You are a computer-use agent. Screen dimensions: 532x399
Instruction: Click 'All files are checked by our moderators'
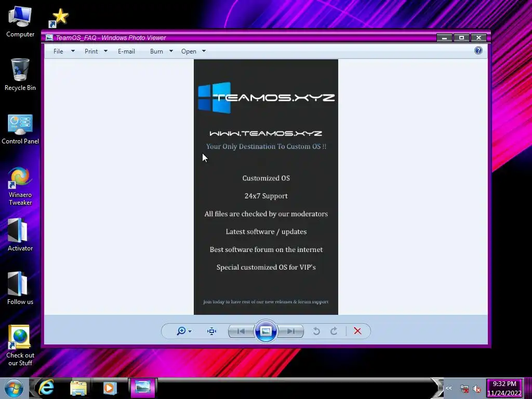266,214
